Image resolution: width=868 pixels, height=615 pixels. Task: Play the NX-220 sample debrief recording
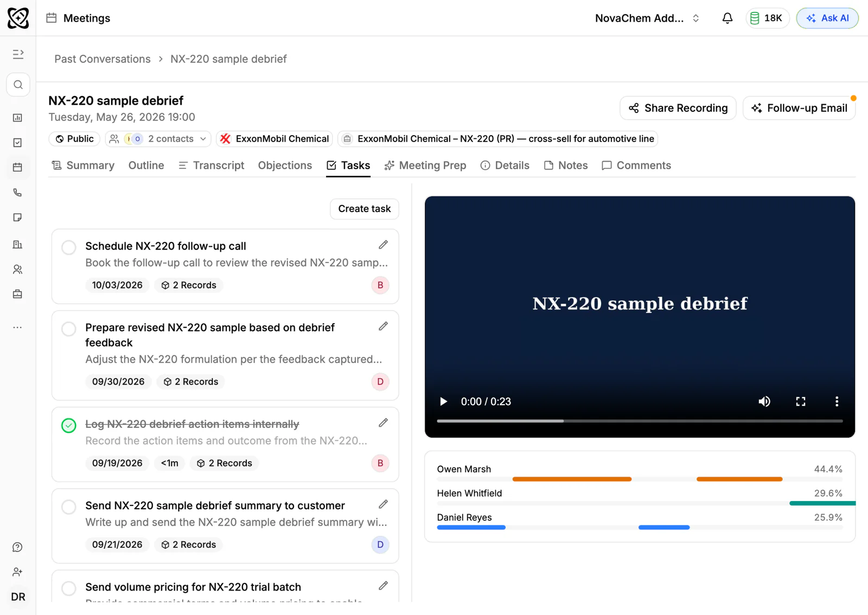[443, 401]
